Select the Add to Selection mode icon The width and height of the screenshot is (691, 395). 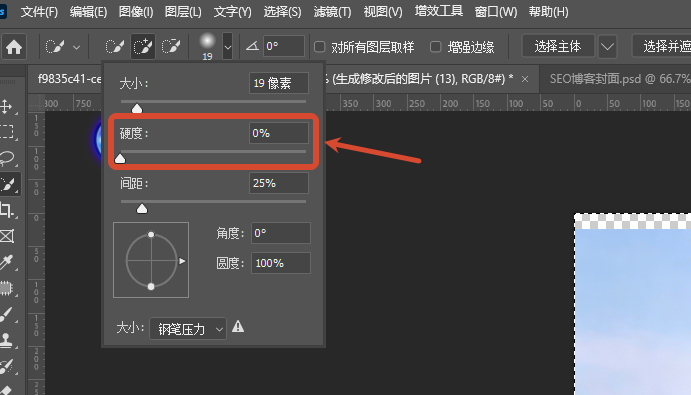point(143,46)
